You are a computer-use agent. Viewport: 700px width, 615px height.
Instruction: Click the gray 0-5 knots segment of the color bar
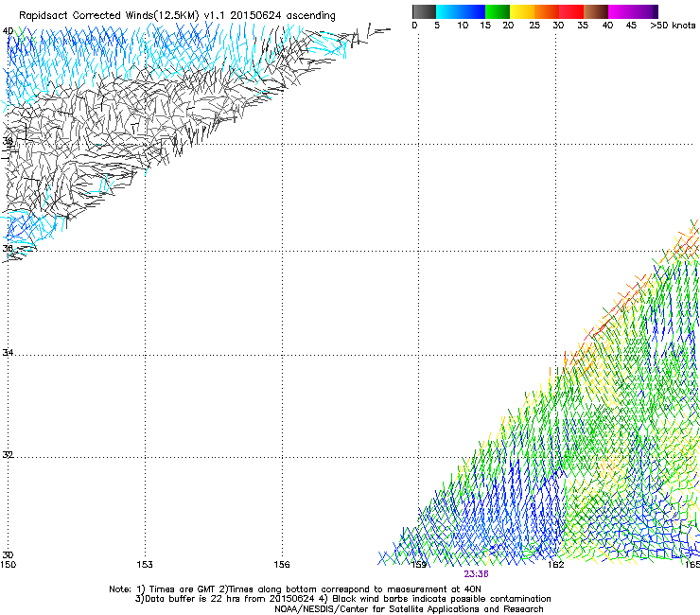[x=424, y=11]
